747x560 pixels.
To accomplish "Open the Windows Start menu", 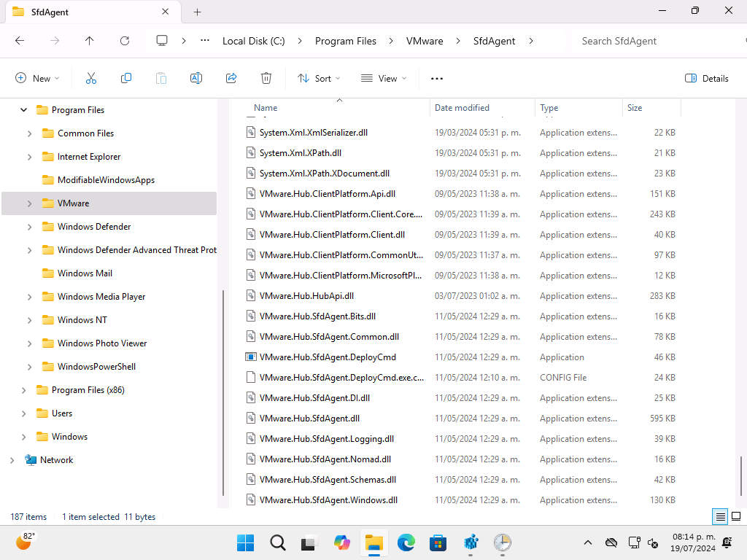I will tap(245, 542).
